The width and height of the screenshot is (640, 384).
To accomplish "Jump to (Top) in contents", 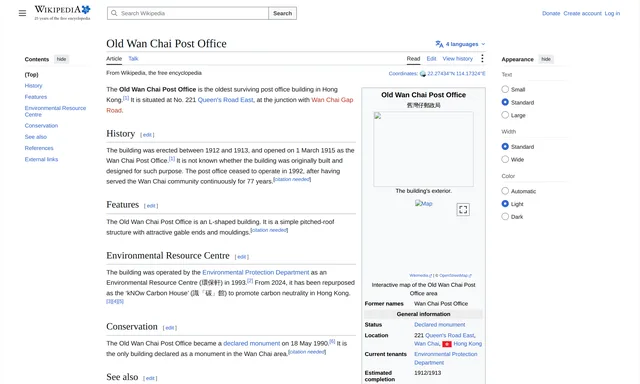I will tap(31, 75).
